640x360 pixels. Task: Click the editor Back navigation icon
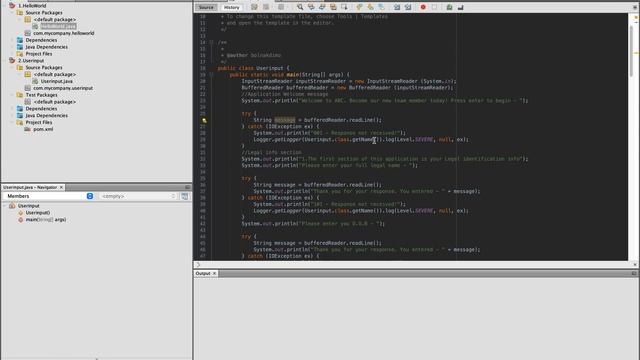[x=266, y=7]
